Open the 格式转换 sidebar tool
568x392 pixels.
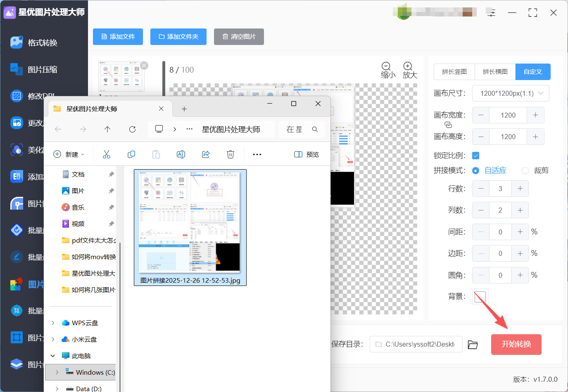(x=42, y=43)
